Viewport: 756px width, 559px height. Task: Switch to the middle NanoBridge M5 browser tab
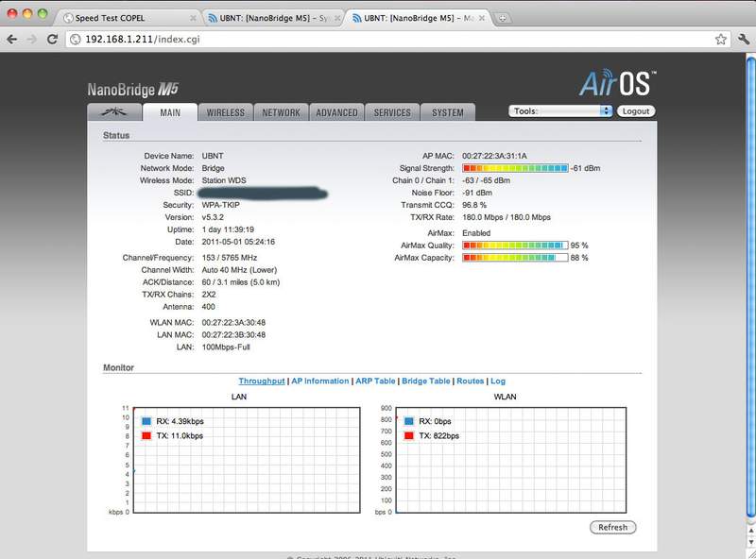click(x=274, y=18)
